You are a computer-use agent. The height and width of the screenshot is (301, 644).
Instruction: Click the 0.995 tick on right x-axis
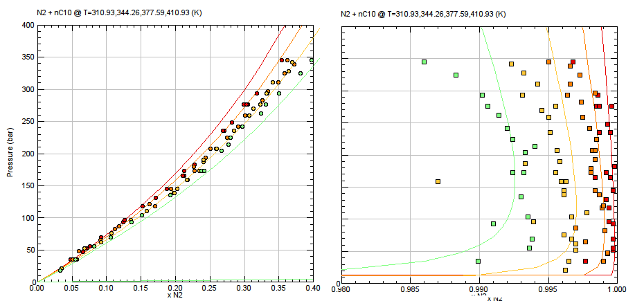tap(548, 288)
